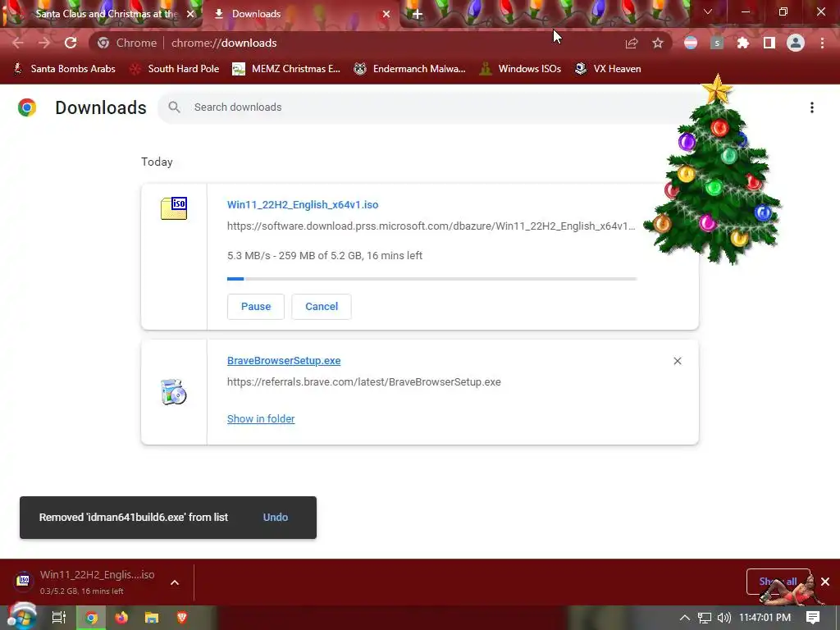Click the ISO file icon of Win11 download
The height and width of the screenshot is (630, 840).
click(x=174, y=208)
